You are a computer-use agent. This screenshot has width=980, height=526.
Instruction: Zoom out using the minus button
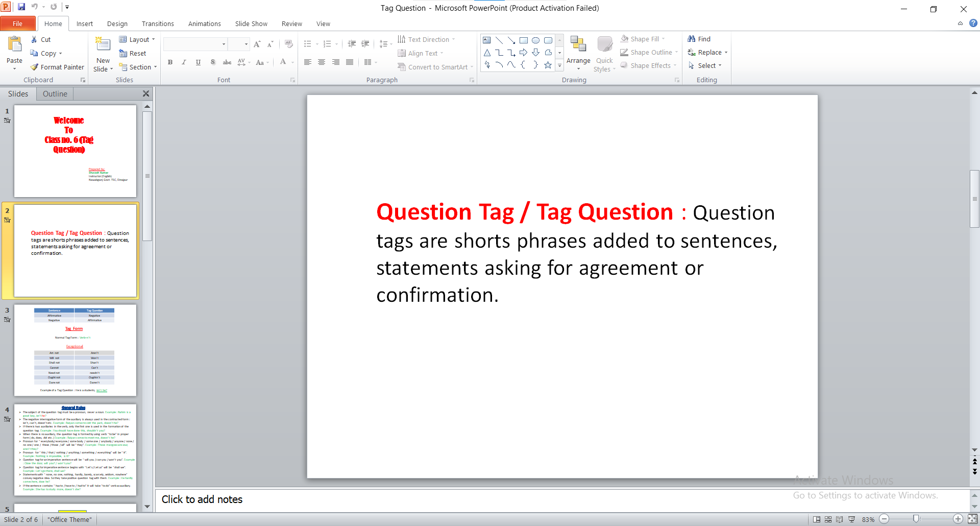[x=885, y=519]
